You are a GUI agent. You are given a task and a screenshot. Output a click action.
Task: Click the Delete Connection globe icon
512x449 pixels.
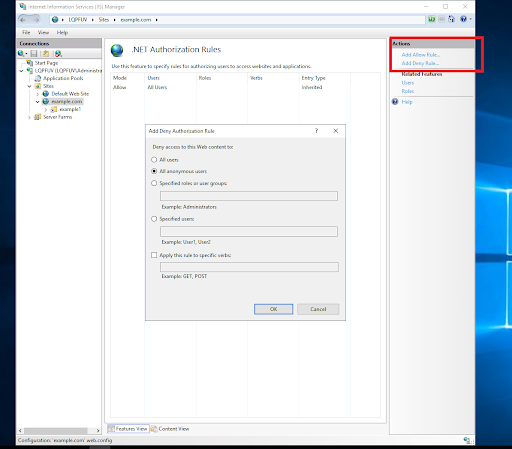[x=58, y=53]
